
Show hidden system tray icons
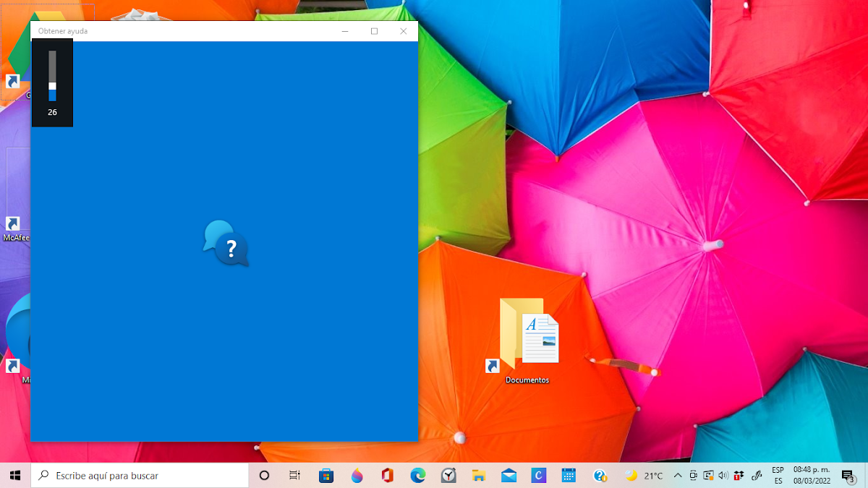tap(678, 475)
